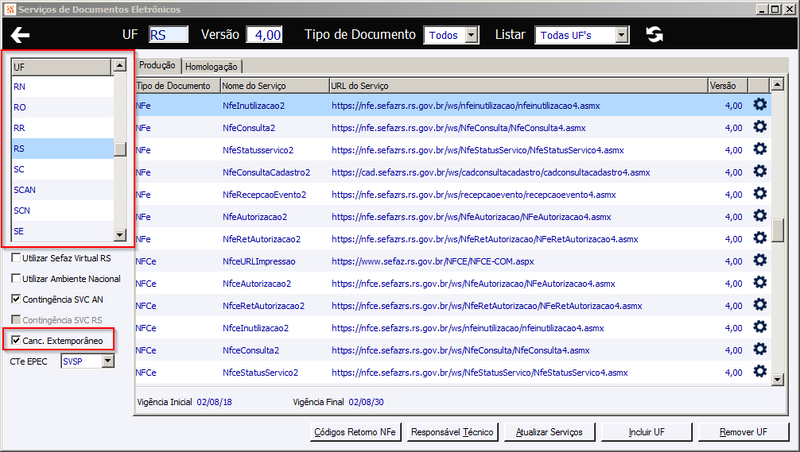
Task: Select the NfeAutorizacao2 service name
Action: (x=255, y=217)
